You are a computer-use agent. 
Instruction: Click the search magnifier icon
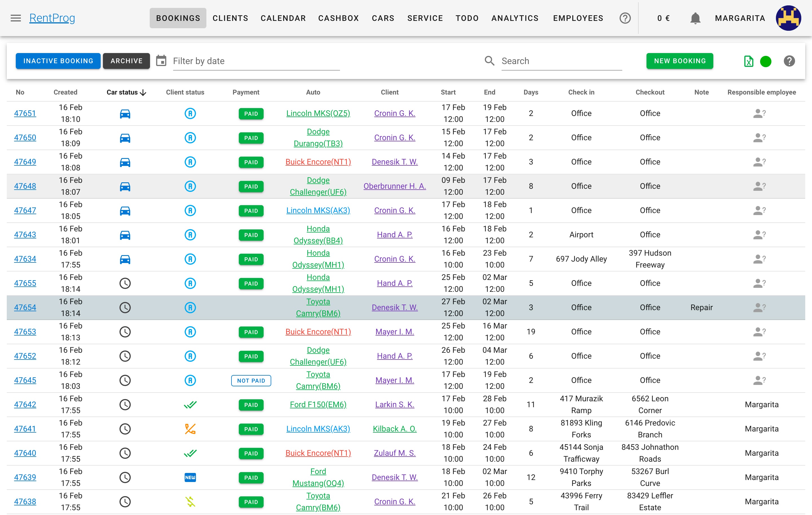click(490, 61)
